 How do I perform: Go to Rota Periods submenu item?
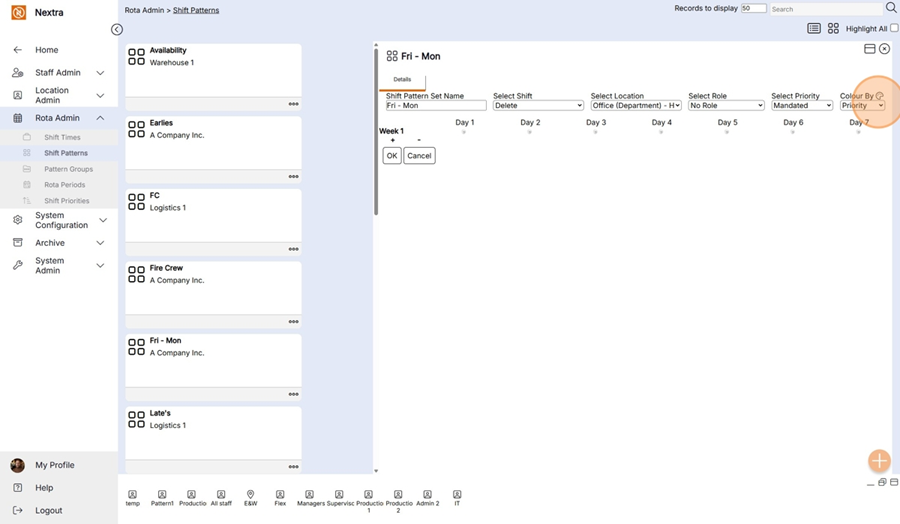[x=64, y=185]
